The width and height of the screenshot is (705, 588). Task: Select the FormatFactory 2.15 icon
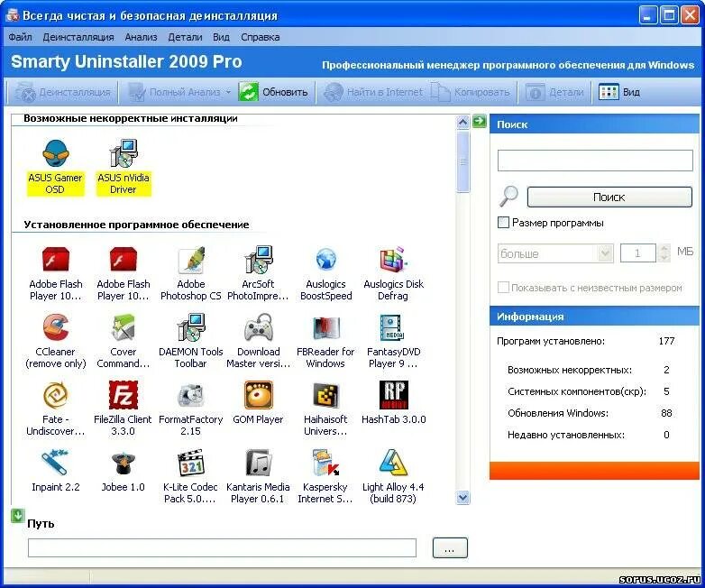pos(190,395)
